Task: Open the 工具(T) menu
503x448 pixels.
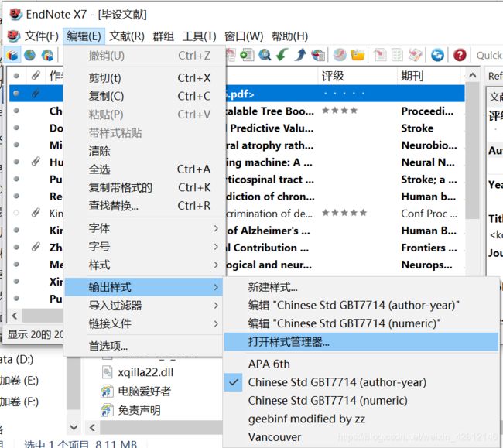Action: (199, 36)
